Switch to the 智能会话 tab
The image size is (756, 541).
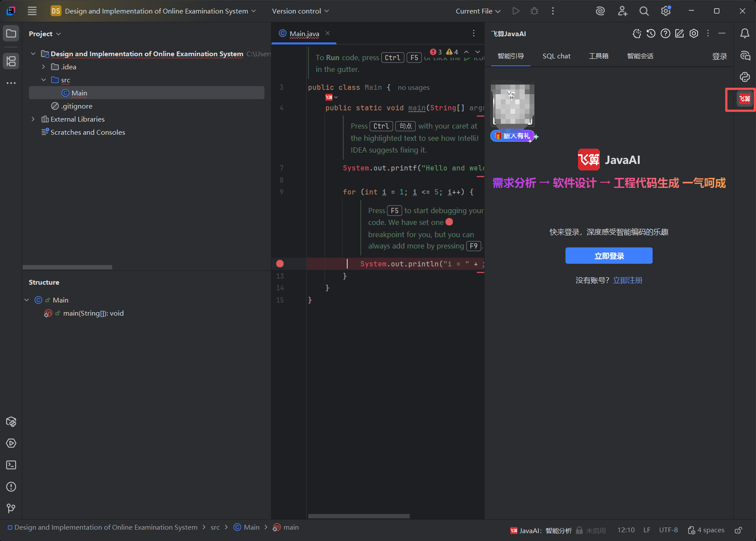click(x=640, y=56)
